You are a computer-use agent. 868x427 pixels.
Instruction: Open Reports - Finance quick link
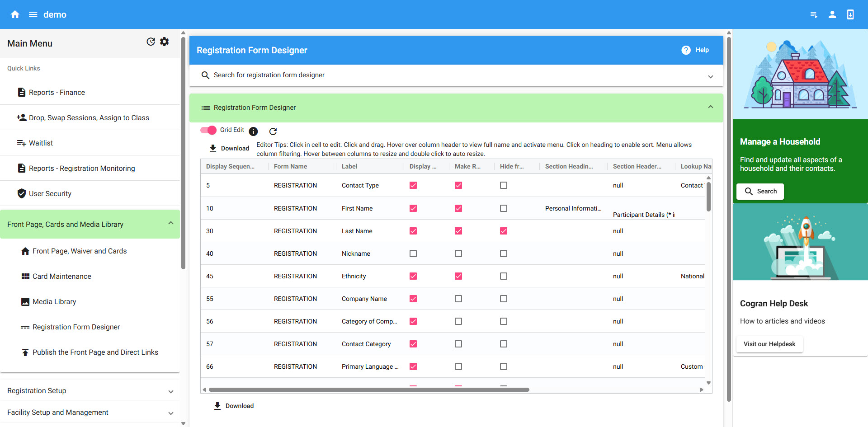pyautogui.click(x=57, y=92)
